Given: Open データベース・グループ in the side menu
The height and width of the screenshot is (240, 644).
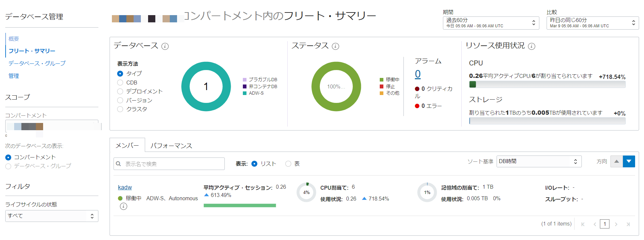Looking at the screenshot, I should click(x=37, y=63).
